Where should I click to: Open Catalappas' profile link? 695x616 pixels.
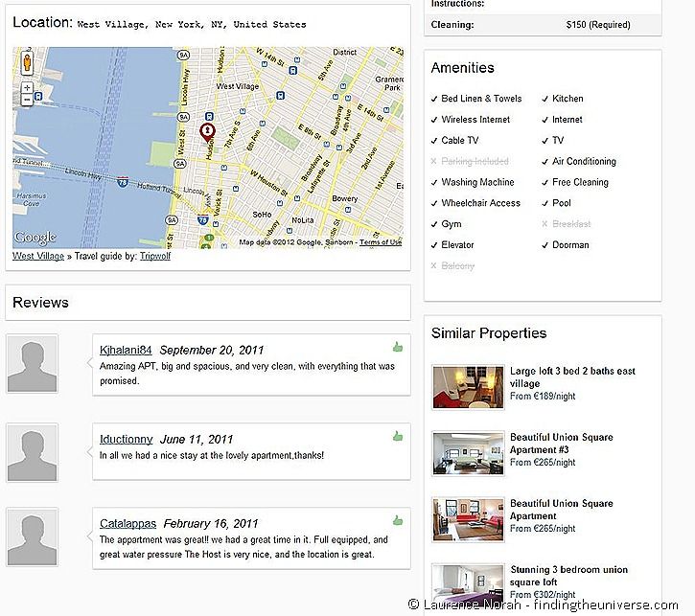click(127, 523)
